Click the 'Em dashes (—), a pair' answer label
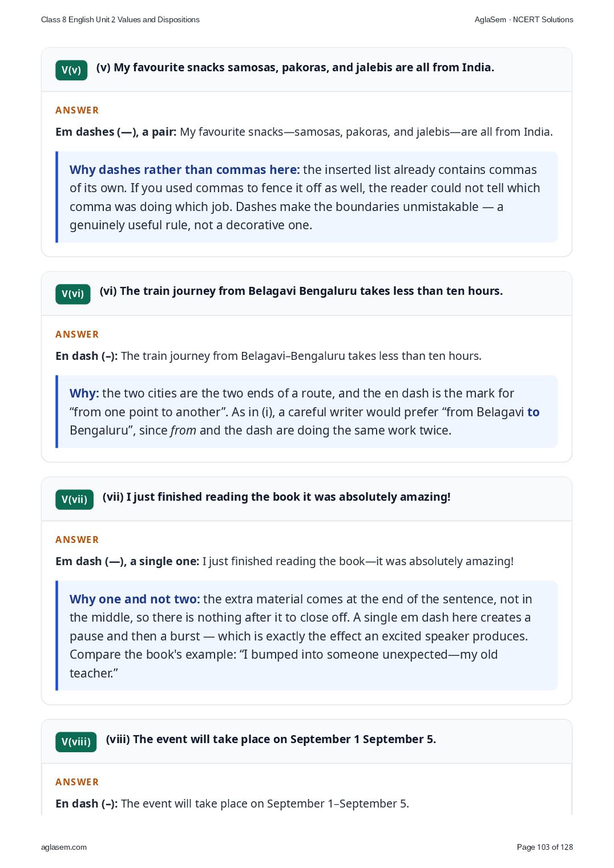 [x=116, y=132]
